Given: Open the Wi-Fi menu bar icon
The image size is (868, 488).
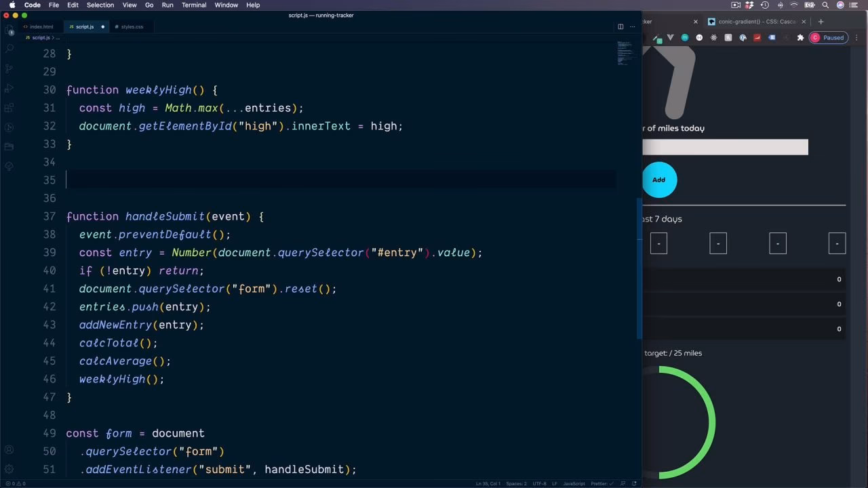Looking at the screenshot, I should pos(795,5).
